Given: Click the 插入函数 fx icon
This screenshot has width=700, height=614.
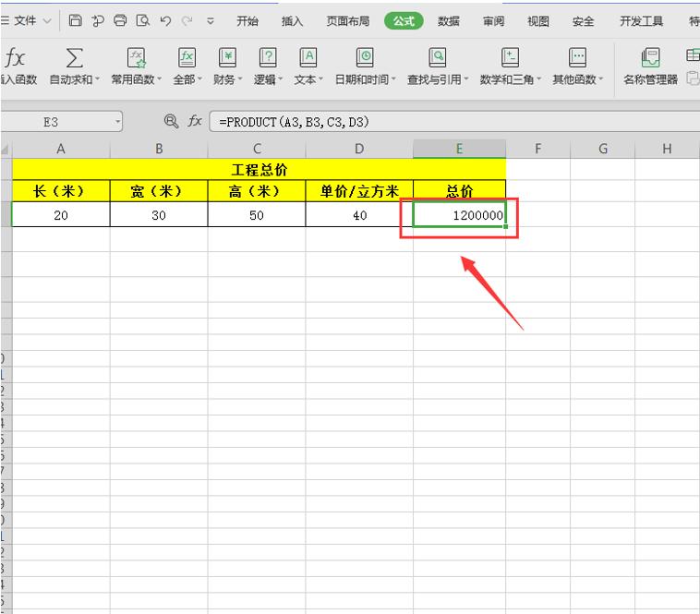Looking at the screenshot, I should [x=15, y=57].
